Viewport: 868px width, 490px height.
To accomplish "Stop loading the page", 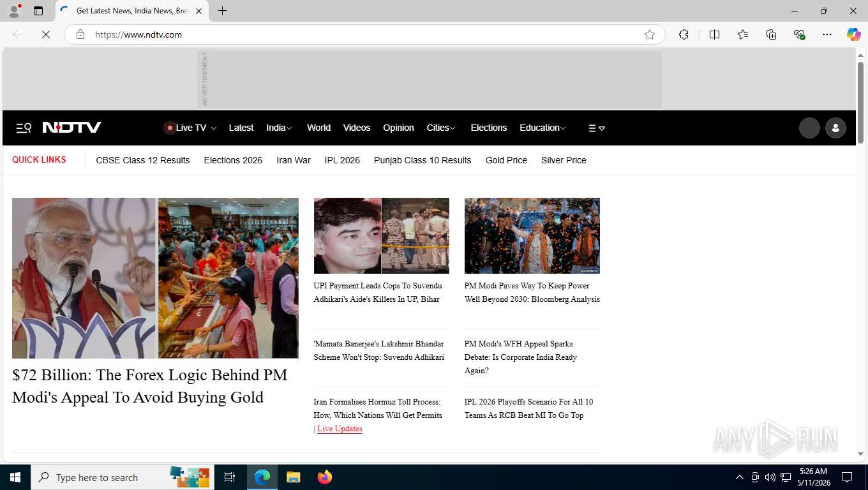I will [x=46, y=34].
